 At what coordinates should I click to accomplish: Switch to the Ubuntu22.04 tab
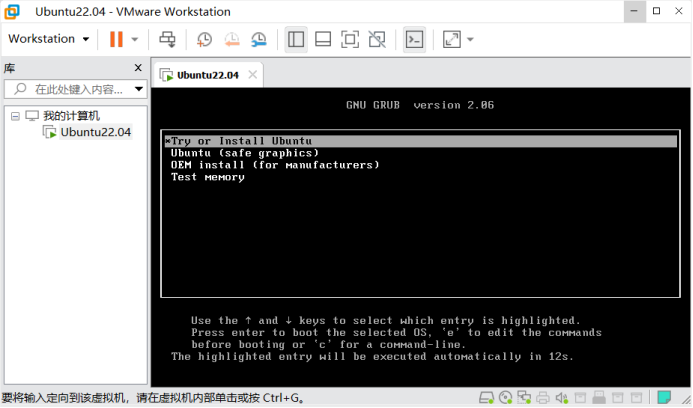coord(208,75)
